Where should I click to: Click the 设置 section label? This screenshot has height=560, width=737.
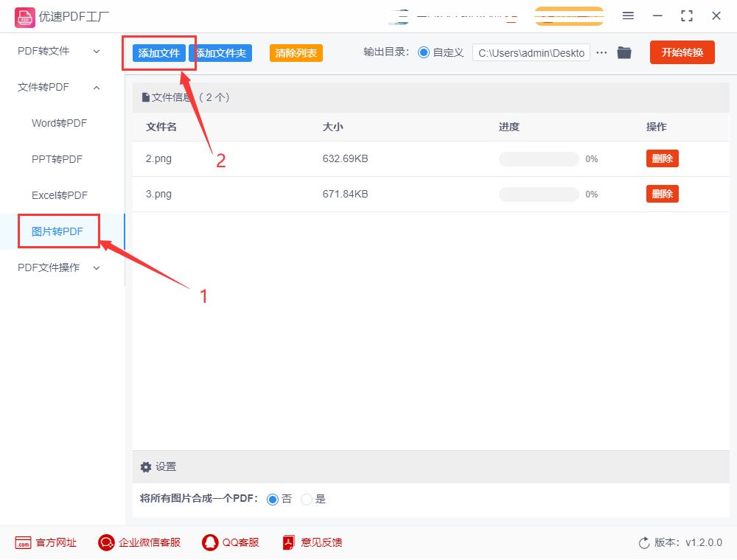pos(166,467)
